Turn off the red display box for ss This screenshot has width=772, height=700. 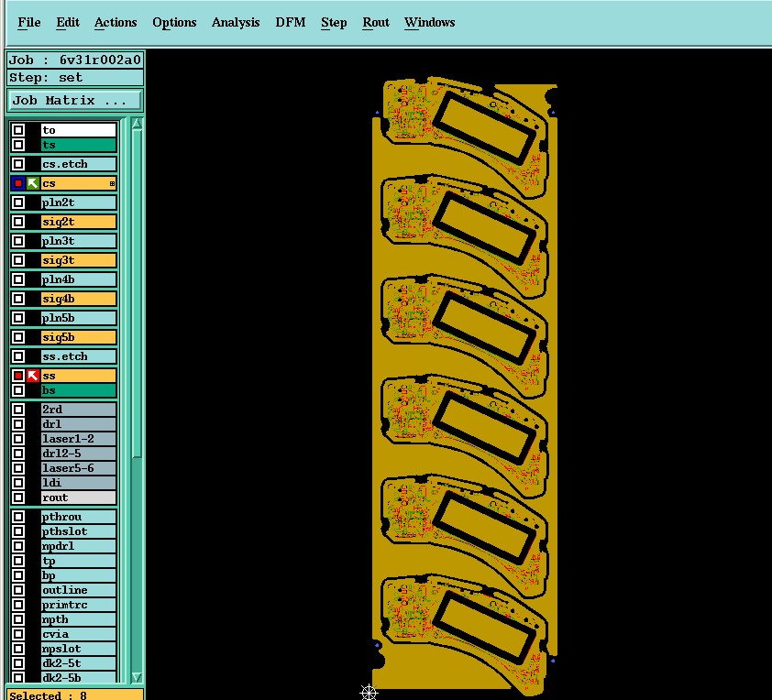pos(18,376)
